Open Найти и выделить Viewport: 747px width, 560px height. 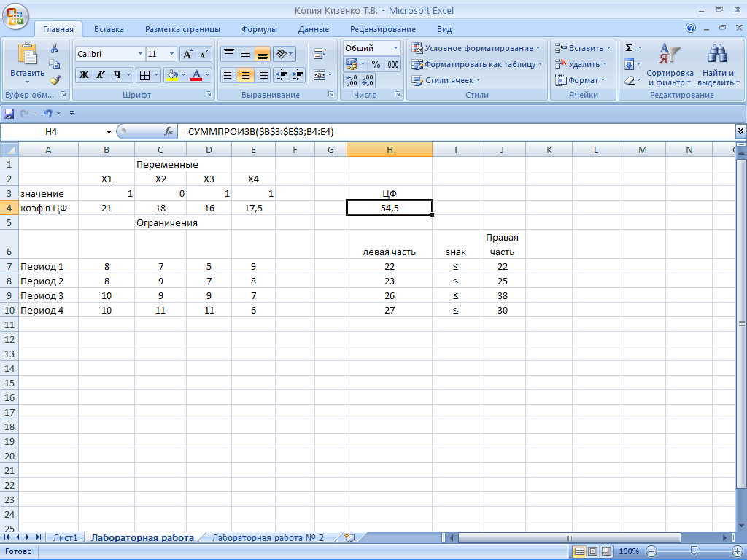[x=718, y=65]
